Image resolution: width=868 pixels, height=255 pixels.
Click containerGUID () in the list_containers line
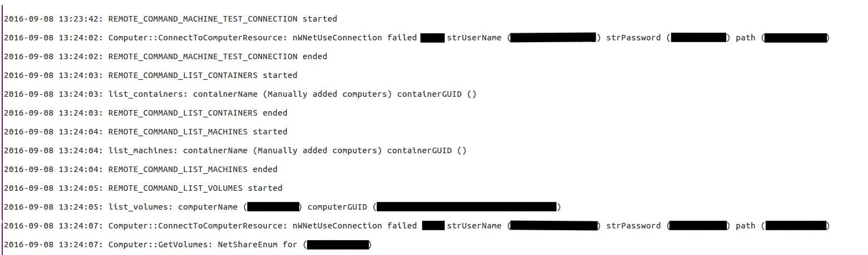click(x=436, y=94)
